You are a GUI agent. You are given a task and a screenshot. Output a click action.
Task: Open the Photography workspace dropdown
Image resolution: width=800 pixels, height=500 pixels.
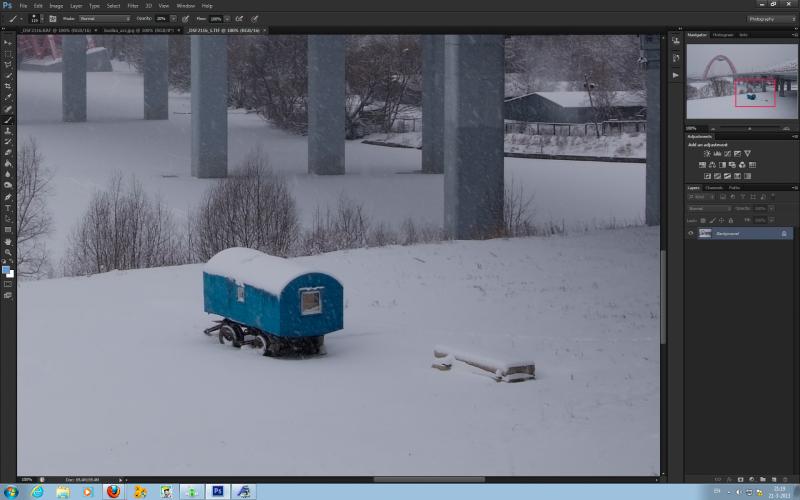point(772,19)
